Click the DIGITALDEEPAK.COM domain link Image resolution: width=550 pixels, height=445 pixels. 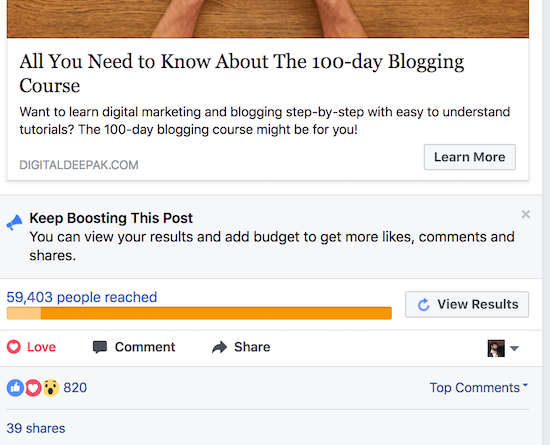point(79,165)
